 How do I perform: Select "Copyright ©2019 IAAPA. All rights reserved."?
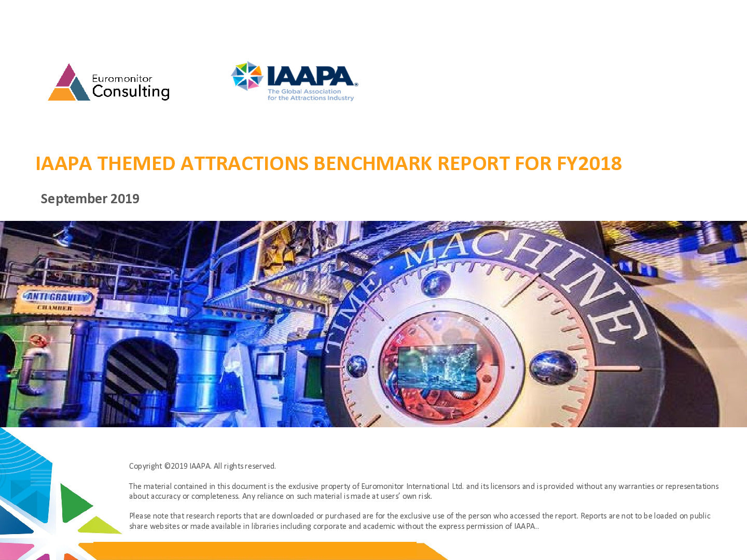[x=202, y=466]
